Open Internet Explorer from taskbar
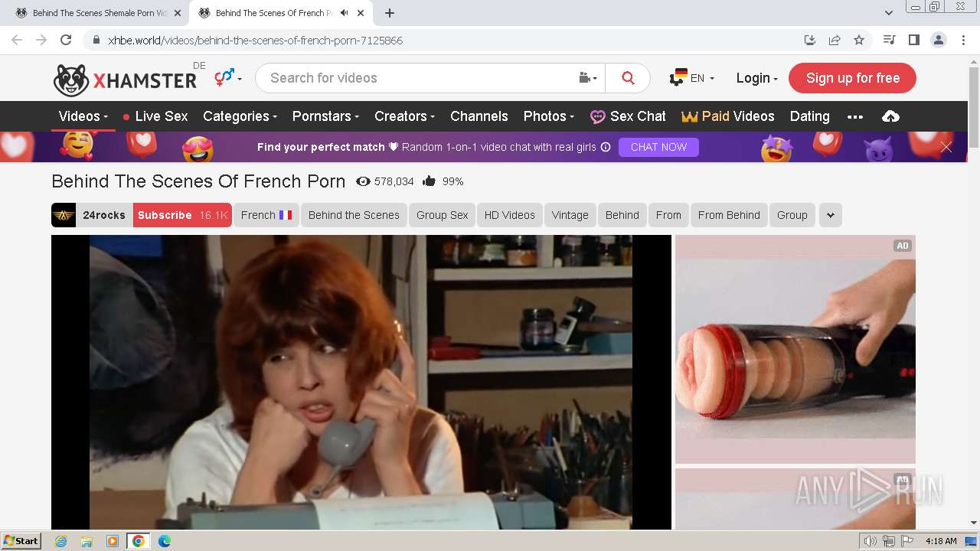980x551 pixels. click(60, 541)
